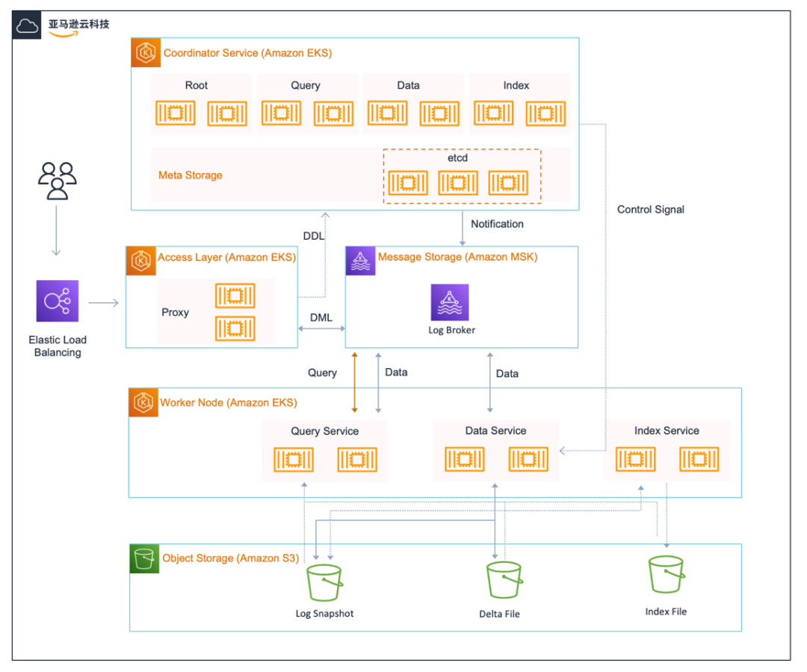Image resolution: width=807 pixels, height=672 pixels.
Task: Click the Meta Storage label
Action: click(x=191, y=175)
